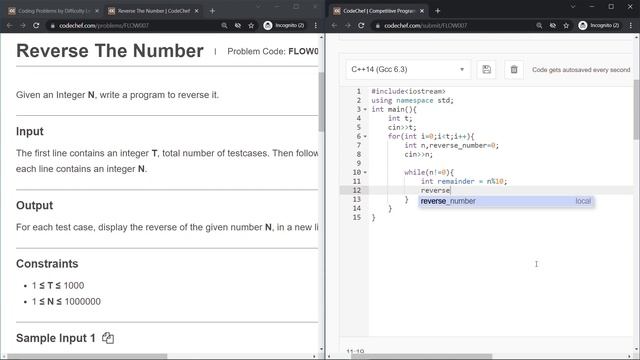Image resolution: width=640 pixels, height=360 pixels.
Task: Click the vertical scrollbar of the code editor page
Action: [x=636, y=110]
